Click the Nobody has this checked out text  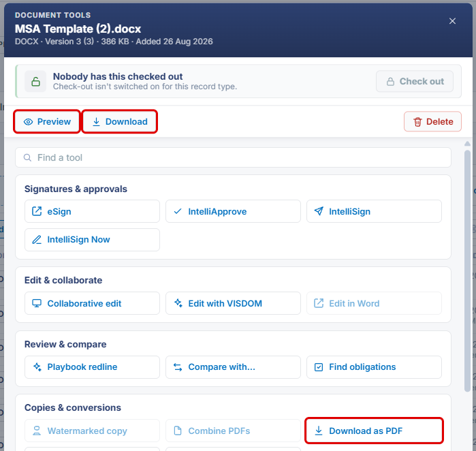click(x=118, y=76)
